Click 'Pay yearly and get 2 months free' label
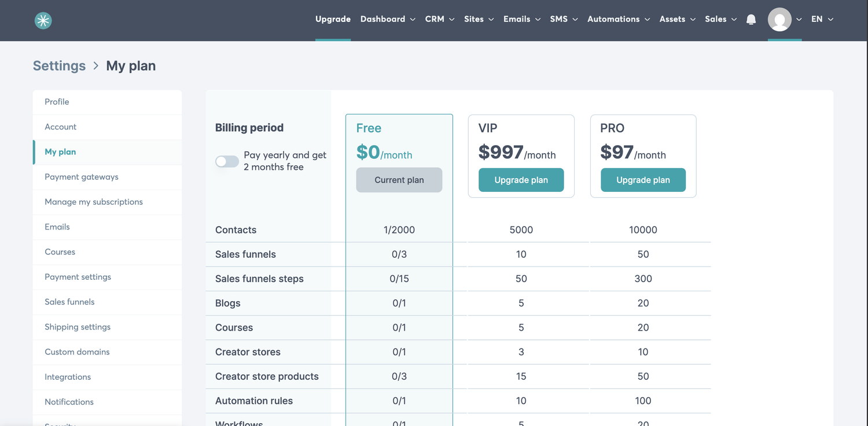 (x=285, y=161)
